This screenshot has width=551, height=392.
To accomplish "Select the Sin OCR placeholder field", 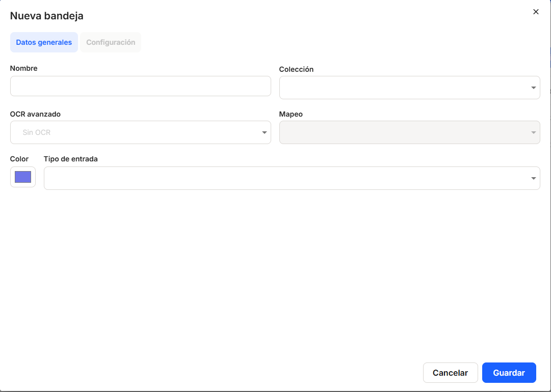I will [135, 132].
